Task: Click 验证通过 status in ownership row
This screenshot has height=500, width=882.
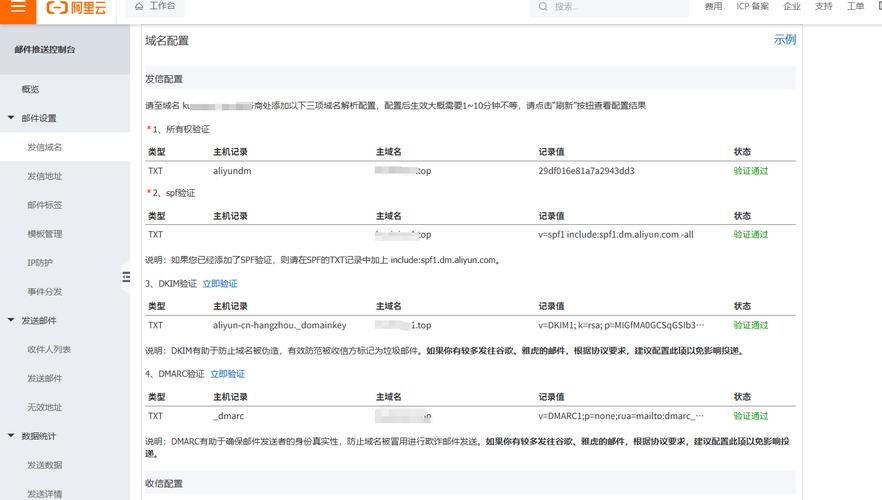Action: [x=750, y=171]
